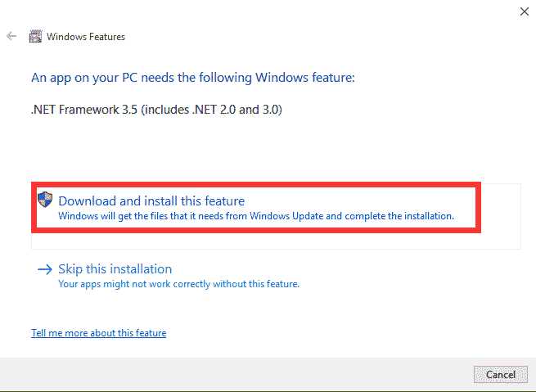The width and height of the screenshot is (536, 392).
Task: Click the UAC shield icon
Action: click(x=45, y=200)
